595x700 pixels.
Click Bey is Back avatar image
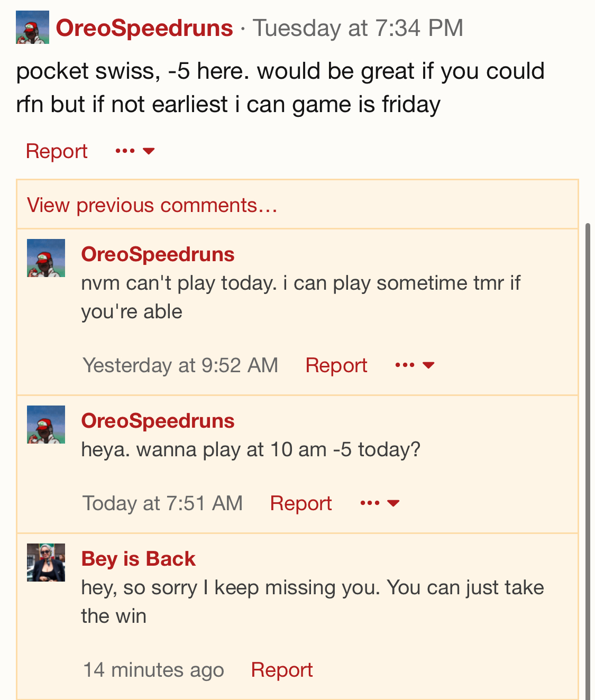pyautogui.click(x=46, y=563)
